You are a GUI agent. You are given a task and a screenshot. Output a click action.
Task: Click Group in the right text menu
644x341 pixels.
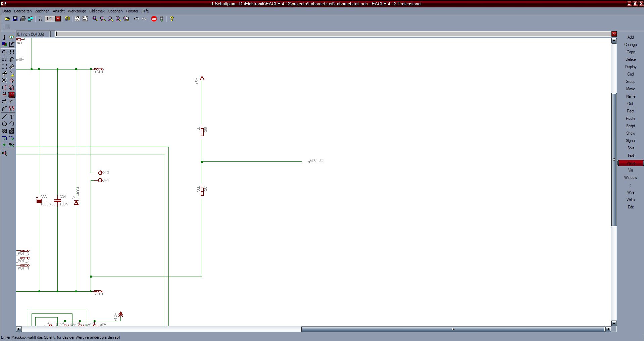(631, 82)
